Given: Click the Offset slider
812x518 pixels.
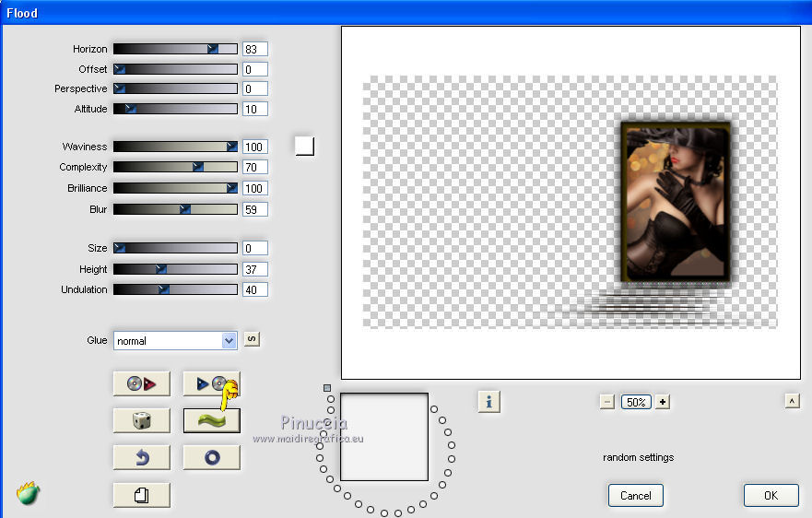Looking at the screenshot, I should pyautogui.click(x=175, y=69).
